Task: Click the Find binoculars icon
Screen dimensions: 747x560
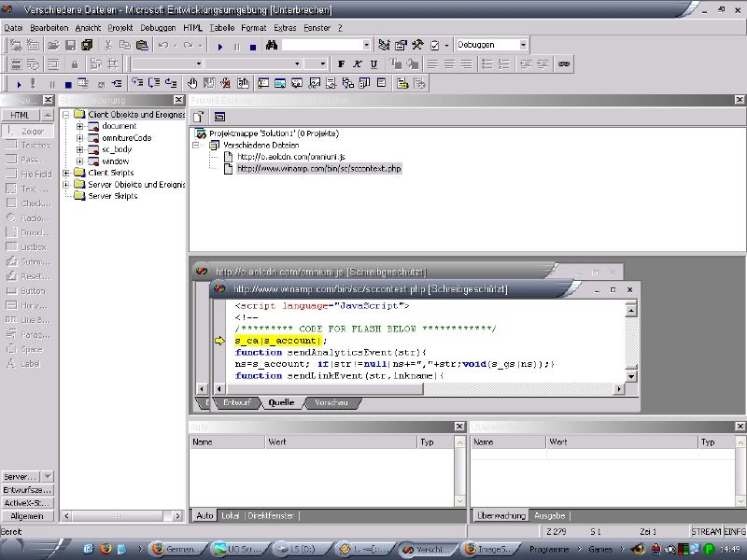Action: (x=272, y=45)
